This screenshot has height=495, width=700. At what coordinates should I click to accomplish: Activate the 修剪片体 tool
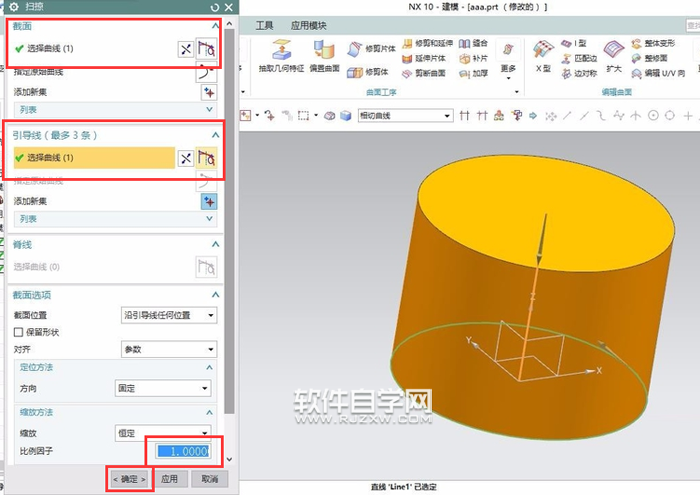pyautogui.click(x=371, y=49)
